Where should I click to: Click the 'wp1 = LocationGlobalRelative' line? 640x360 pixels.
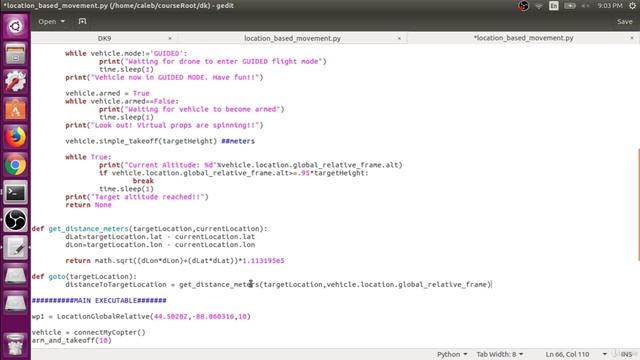point(141,317)
